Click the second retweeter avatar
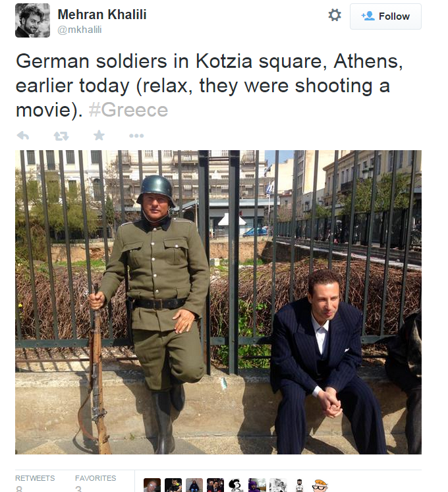The width and height of the screenshot is (448, 492). [x=173, y=485]
